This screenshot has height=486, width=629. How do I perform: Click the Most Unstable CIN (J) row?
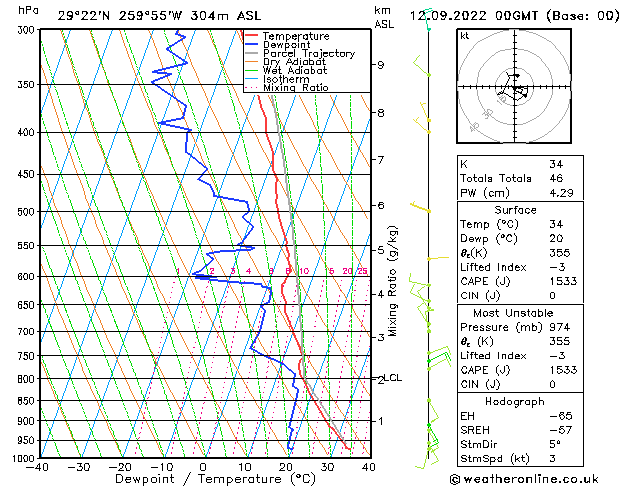tap(520, 384)
